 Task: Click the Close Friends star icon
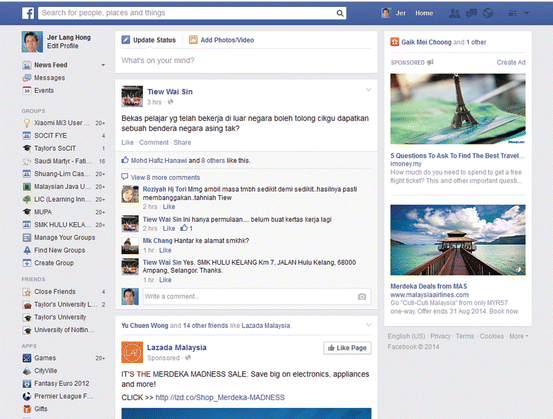(x=27, y=292)
